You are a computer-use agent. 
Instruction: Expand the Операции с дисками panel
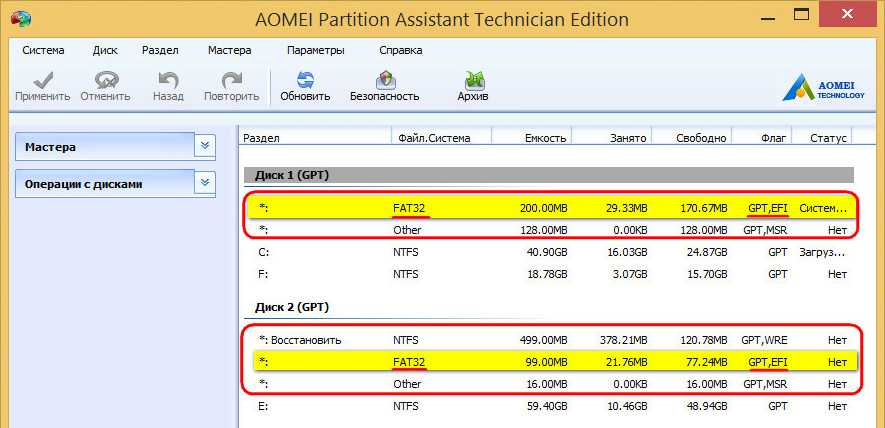pyautogui.click(x=205, y=183)
